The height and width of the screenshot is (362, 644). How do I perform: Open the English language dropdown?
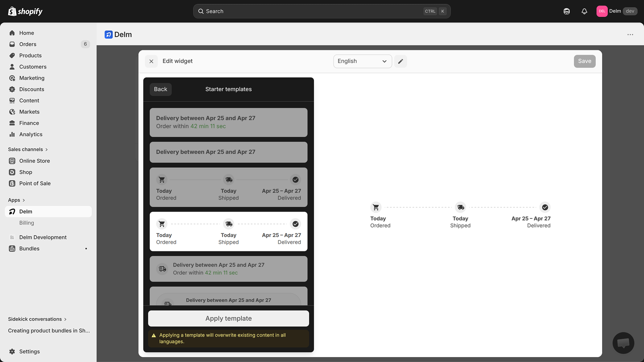point(362,61)
